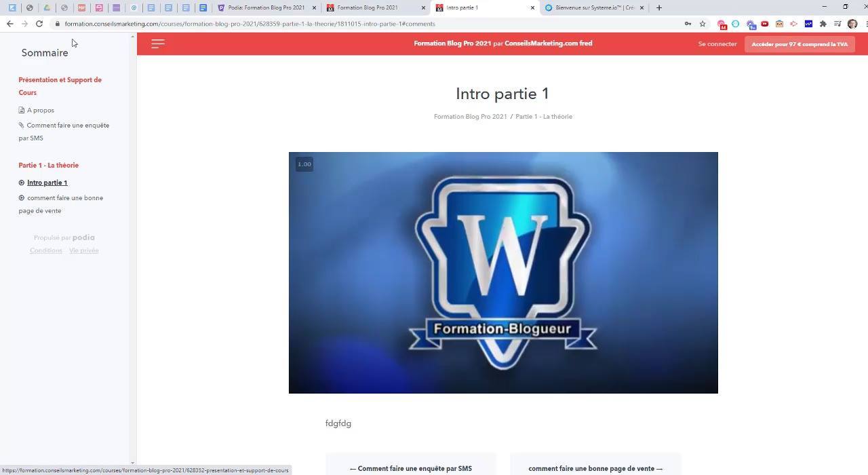This screenshot has height=475, width=868.
Task: Open the Chrome extensions puzzle icon
Action: [823, 24]
